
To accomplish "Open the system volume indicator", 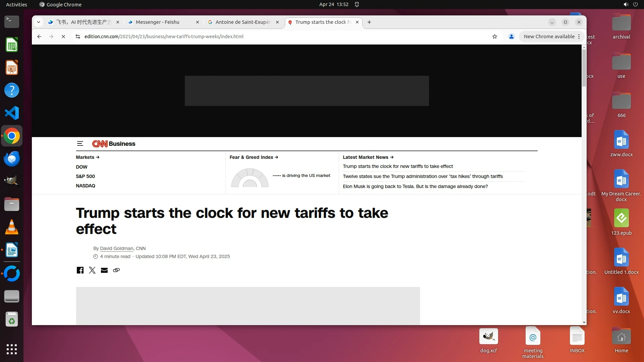I will (626, 4).
